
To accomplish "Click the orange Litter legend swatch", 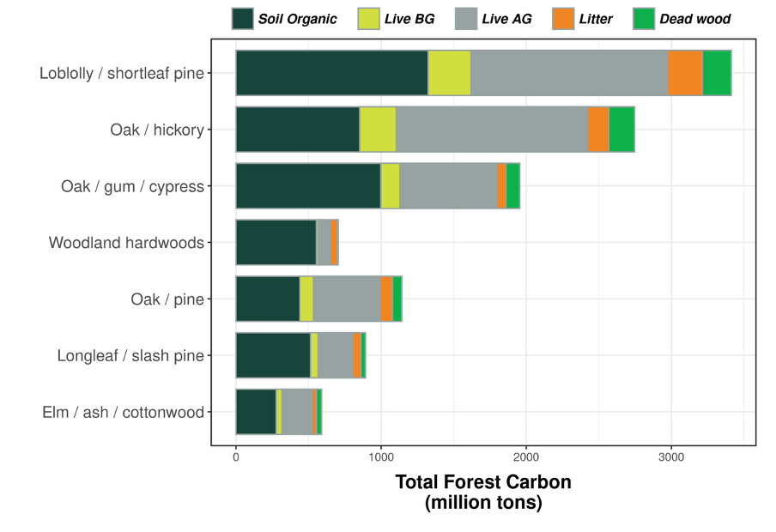I will click(x=562, y=19).
